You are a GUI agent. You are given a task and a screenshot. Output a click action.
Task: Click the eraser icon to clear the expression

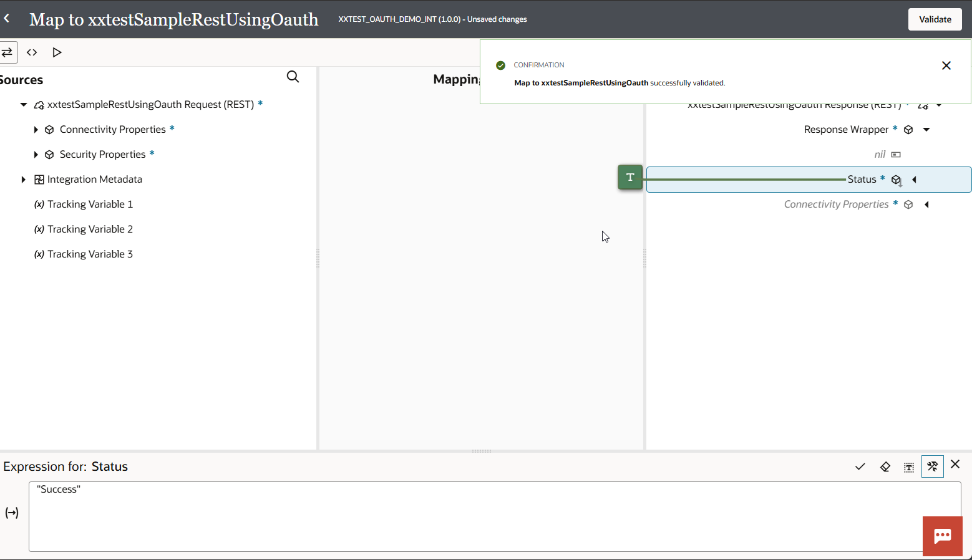[885, 466]
